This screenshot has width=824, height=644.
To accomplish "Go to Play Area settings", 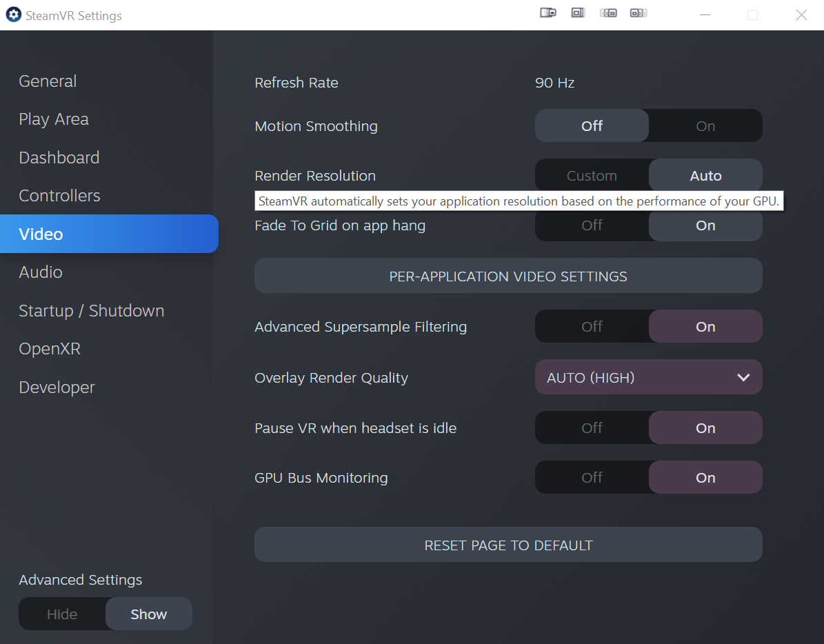I will pyautogui.click(x=54, y=119).
